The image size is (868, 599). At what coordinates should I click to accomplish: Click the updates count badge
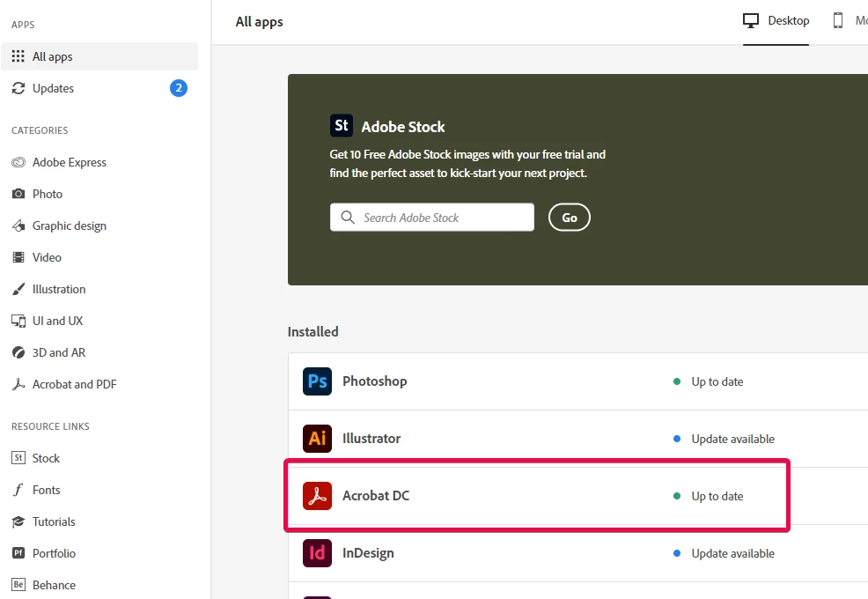pos(178,88)
